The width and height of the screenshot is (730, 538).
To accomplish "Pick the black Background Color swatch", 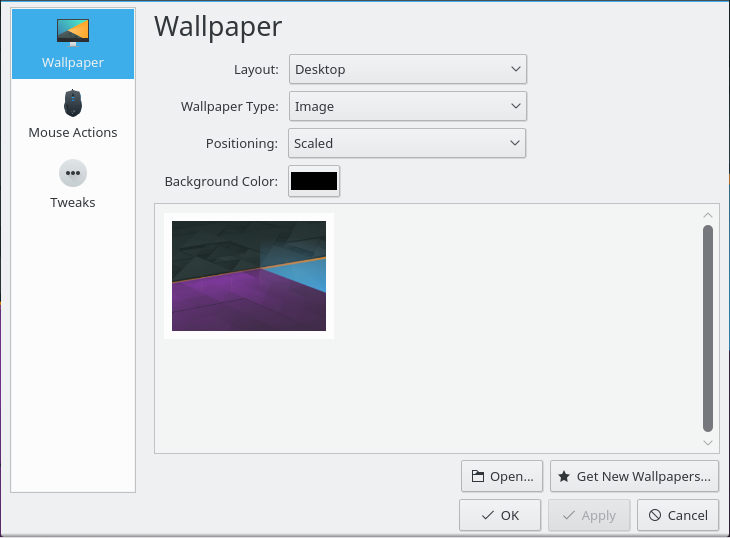I will (314, 181).
